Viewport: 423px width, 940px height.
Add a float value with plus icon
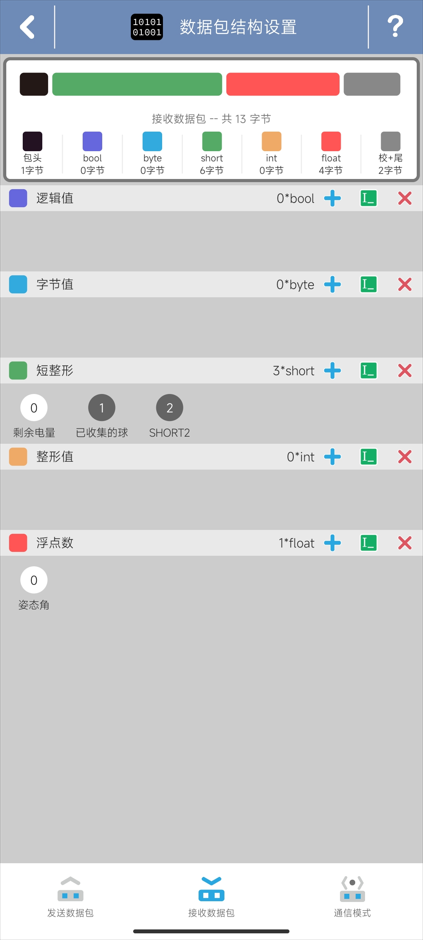tap(333, 543)
